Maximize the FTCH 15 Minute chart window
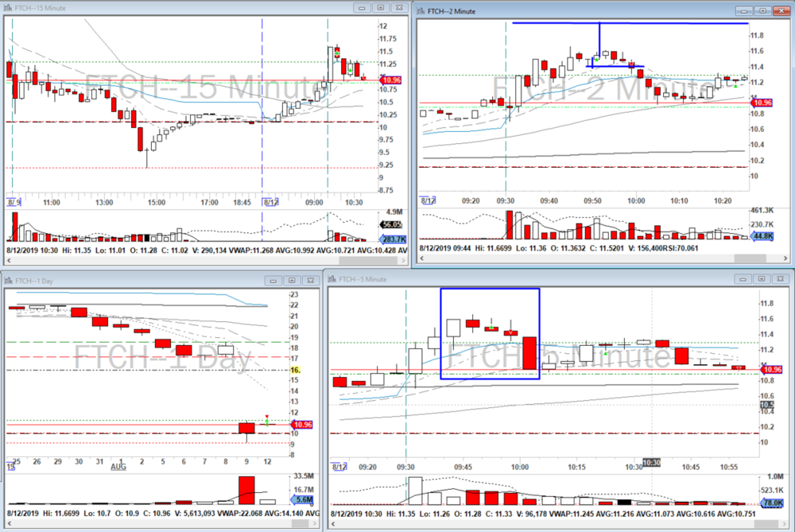Screen dimensions: 795x532 [x=380, y=8]
